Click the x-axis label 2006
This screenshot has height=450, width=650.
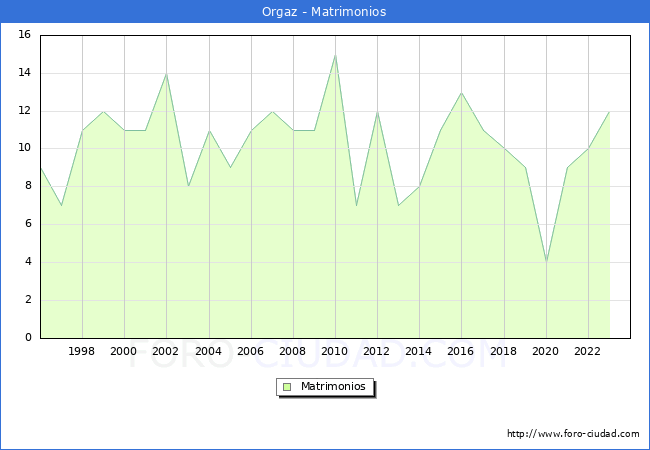tap(250, 351)
